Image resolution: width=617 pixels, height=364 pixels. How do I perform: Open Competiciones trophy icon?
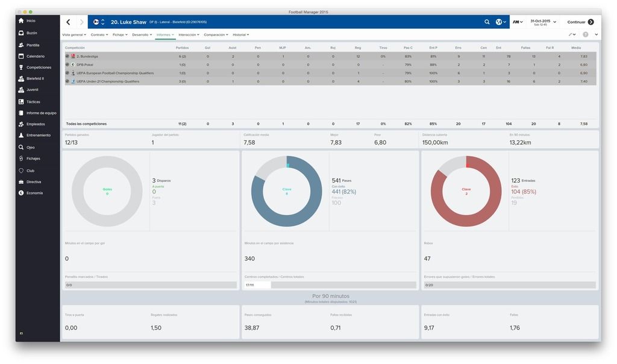pyautogui.click(x=21, y=67)
